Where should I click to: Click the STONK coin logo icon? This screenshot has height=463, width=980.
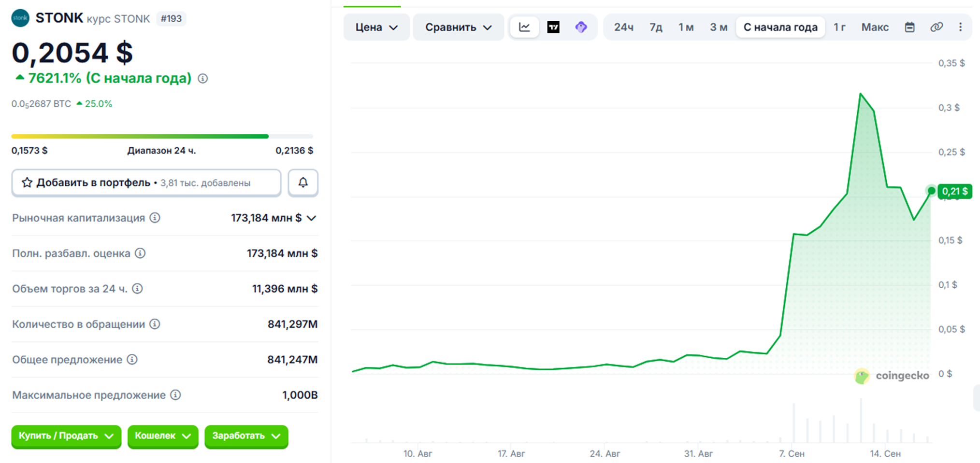(x=20, y=18)
